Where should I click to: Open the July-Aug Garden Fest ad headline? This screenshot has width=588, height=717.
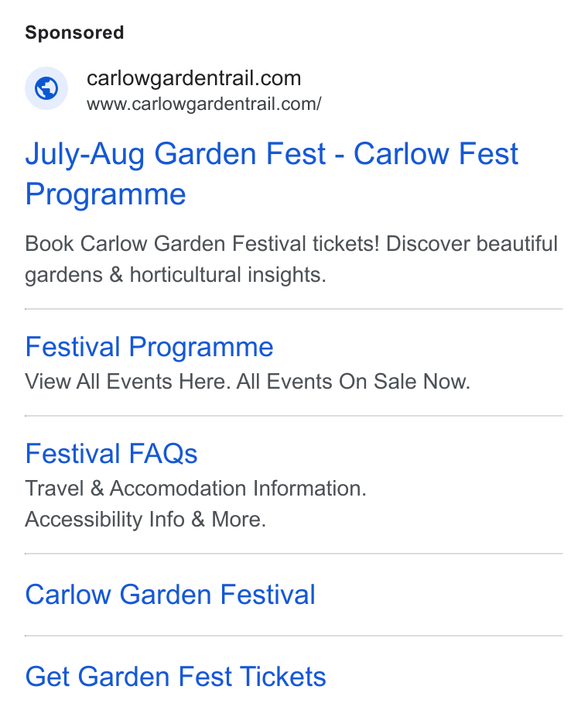coord(272,173)
